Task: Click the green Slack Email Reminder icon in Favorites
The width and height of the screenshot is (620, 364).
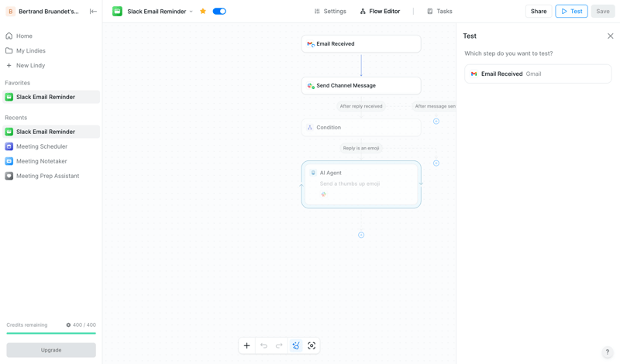Action: (x=9, y=97)
